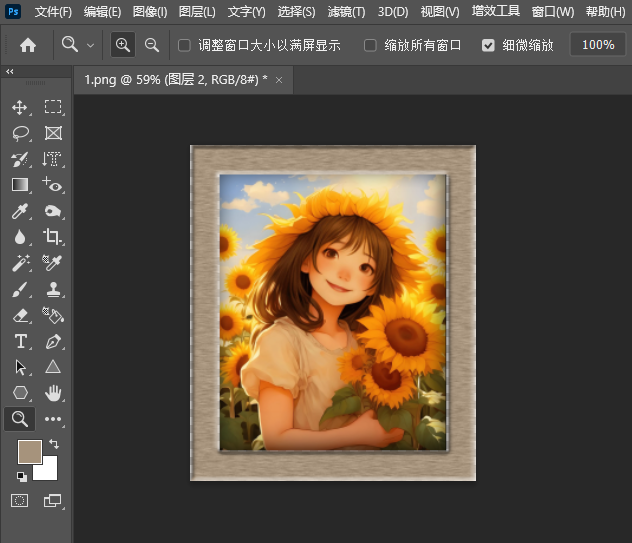
Task: Select the Gradient tool
Action: click(20, 185)
